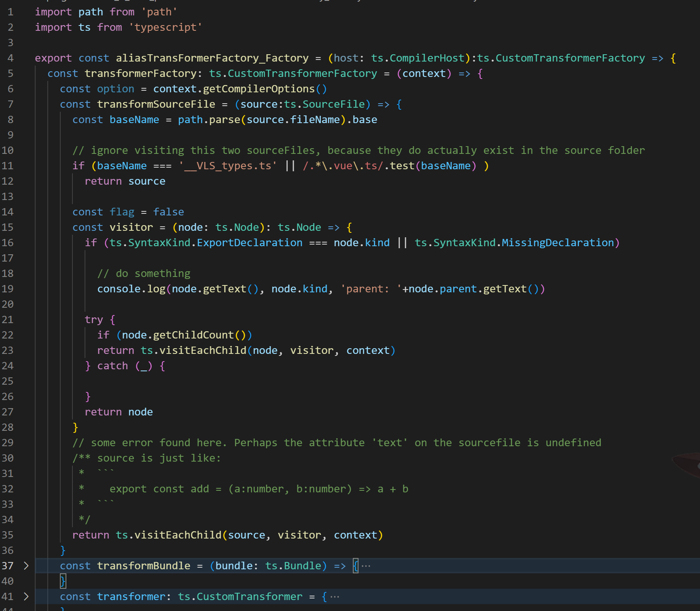This screenshot has width=700, height=611.
Task: Click 'visitEachChild' on line 35
Action: (178, 535)
